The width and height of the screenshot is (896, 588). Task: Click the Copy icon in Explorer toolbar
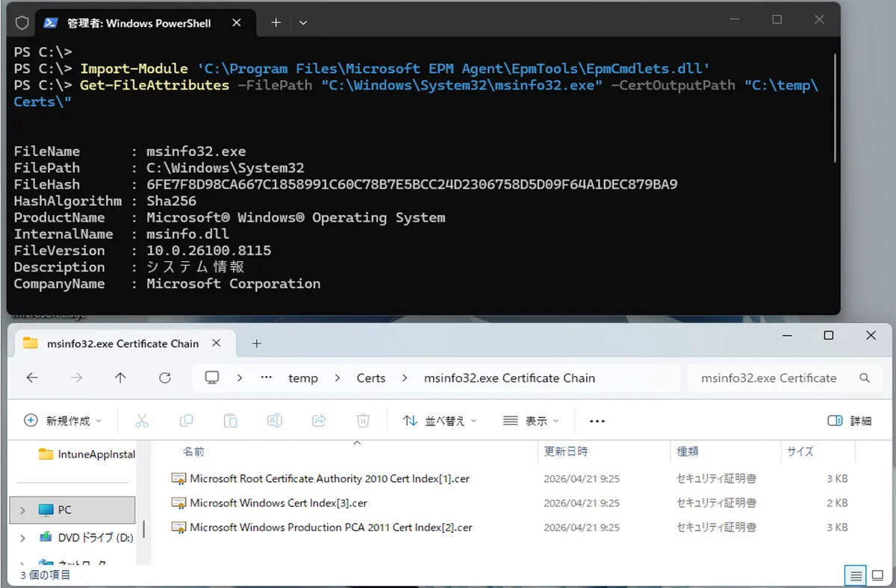pyautogui.click(x=186, y=421)
